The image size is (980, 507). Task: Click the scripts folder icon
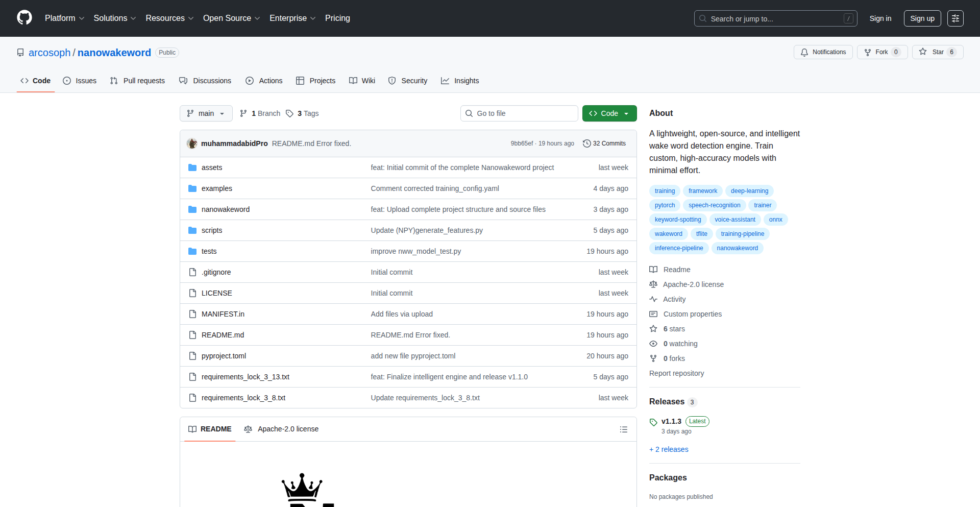click(192, 230)
